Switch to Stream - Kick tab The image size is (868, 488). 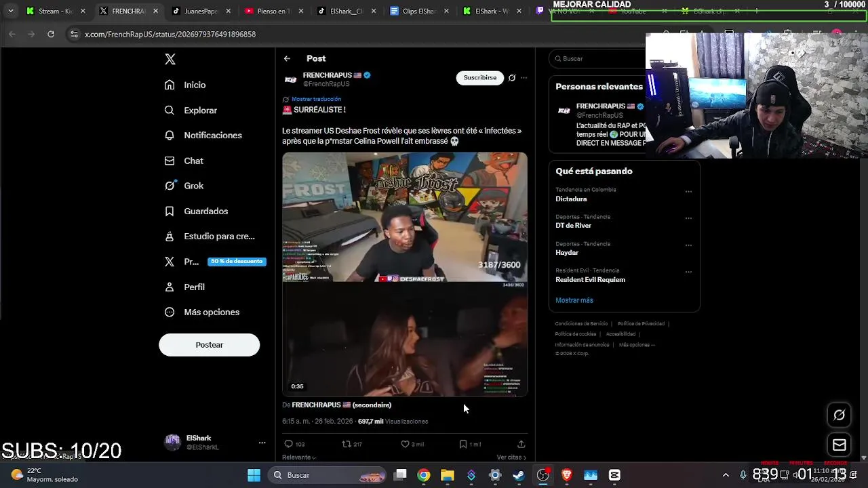tap(56, 11)
